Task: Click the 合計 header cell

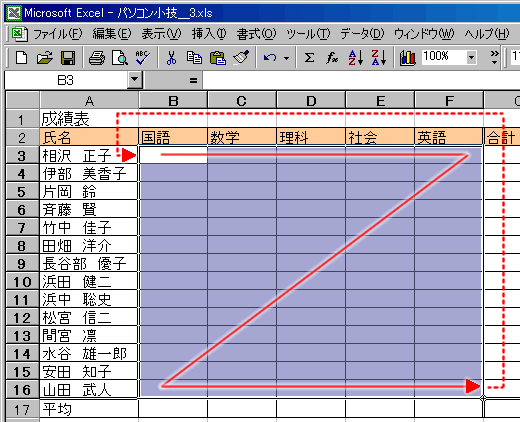Action: coord(502,137)
